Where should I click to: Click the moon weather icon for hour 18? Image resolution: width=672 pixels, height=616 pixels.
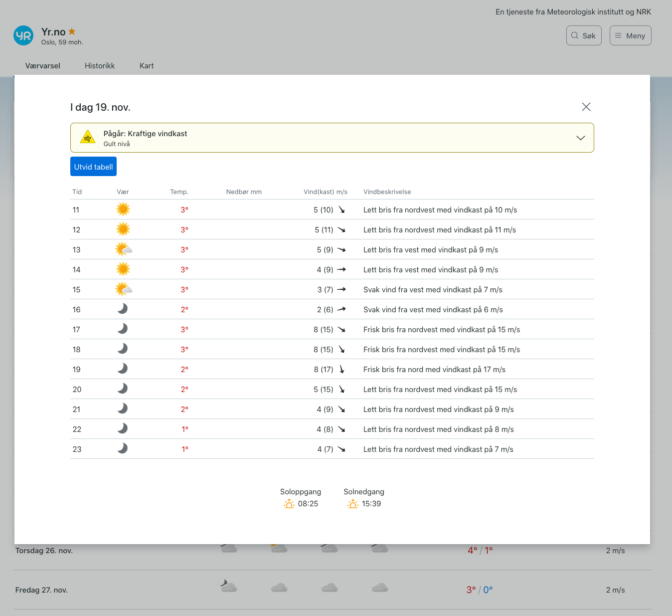tap(123, 349)
